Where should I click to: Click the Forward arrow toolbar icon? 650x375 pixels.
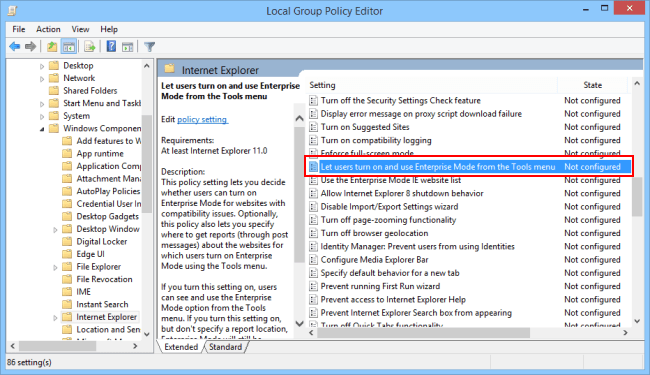(30, 46)
